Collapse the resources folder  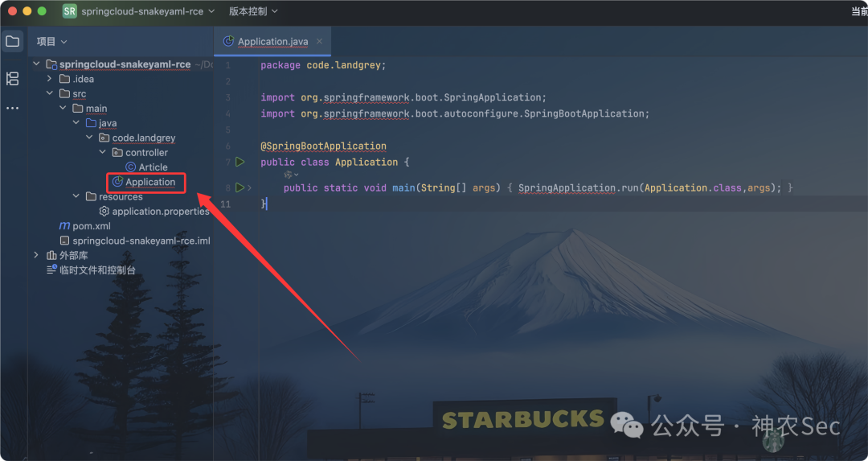[76, 196]
